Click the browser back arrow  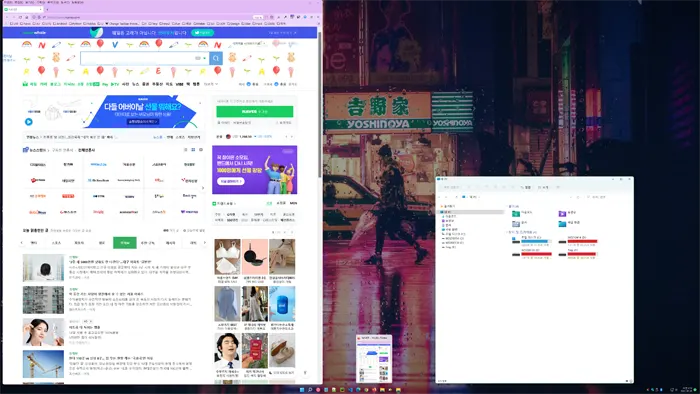click(7, 17)
